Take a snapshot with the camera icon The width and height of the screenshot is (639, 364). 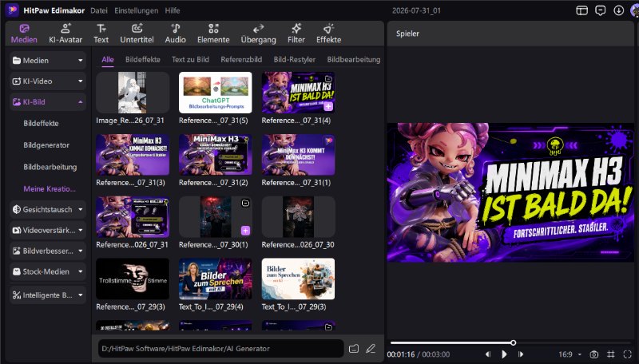click(x=594, y=354)
